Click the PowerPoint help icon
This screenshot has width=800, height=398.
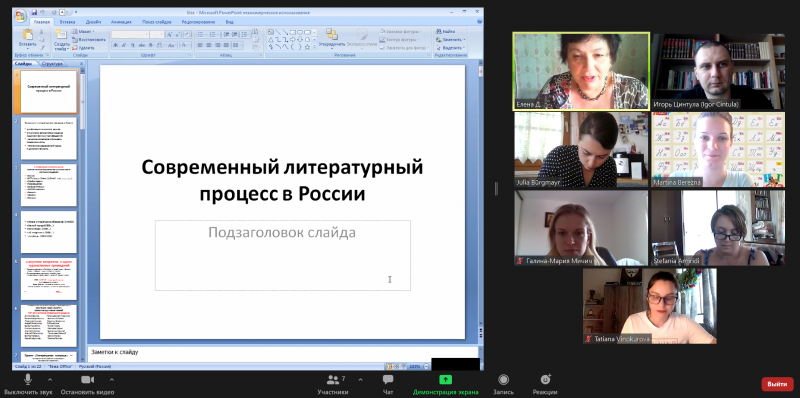(x=480, y=22)
